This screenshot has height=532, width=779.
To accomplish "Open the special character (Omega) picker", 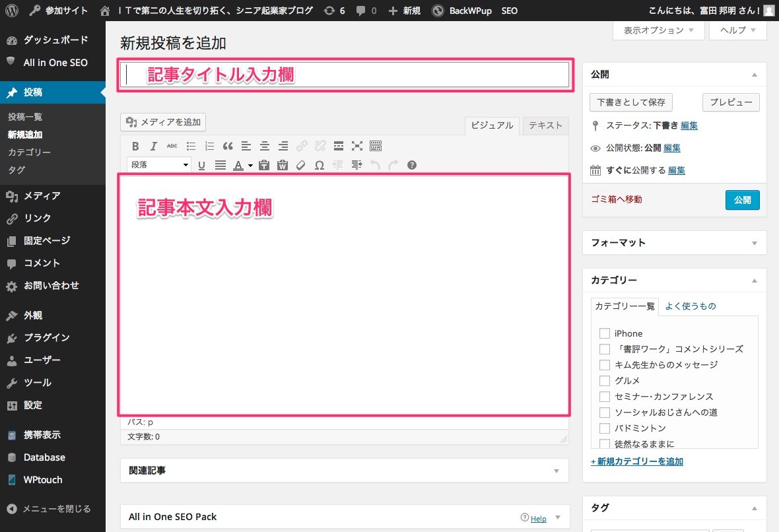I will pyautogui.click(x=320, y=165).
